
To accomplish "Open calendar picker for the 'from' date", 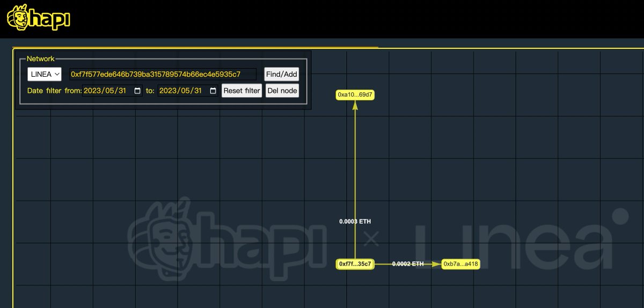I will [137, 91].
